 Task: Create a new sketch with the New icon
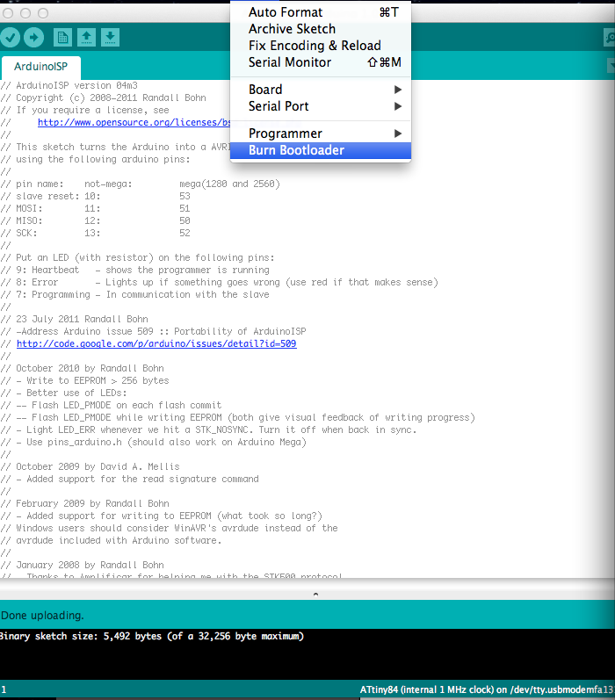(62, 38)
